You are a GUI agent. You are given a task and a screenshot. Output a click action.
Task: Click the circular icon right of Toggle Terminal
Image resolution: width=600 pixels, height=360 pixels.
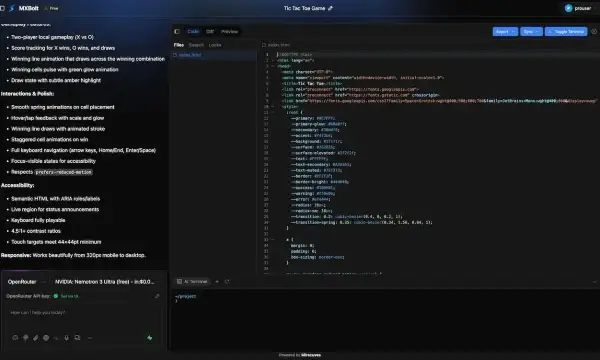pyautogui.click(x=594, y=31)
